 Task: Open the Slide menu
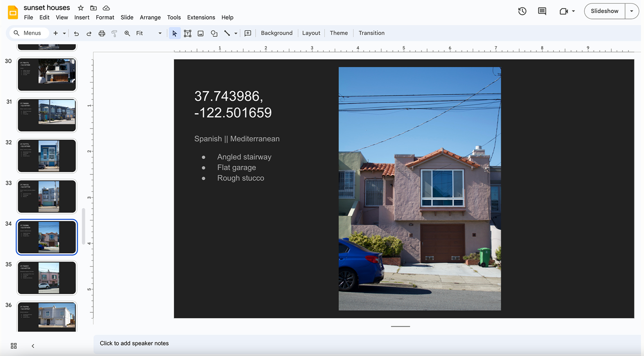[x=127, y=17]
